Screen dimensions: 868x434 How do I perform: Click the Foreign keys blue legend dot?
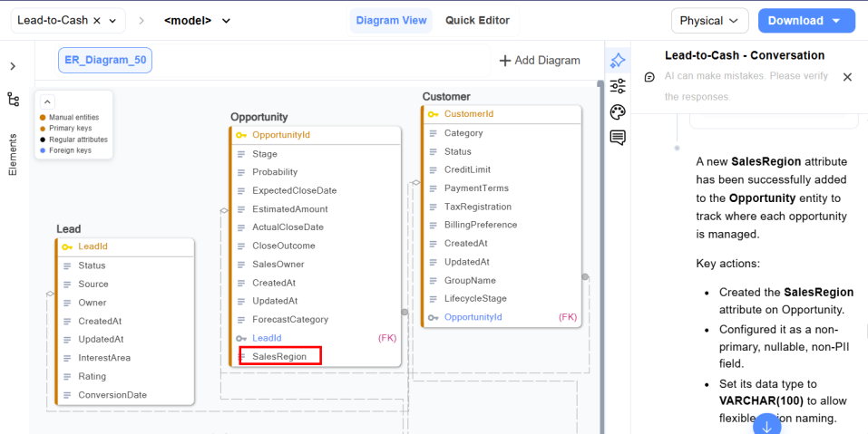coord(43,150)
